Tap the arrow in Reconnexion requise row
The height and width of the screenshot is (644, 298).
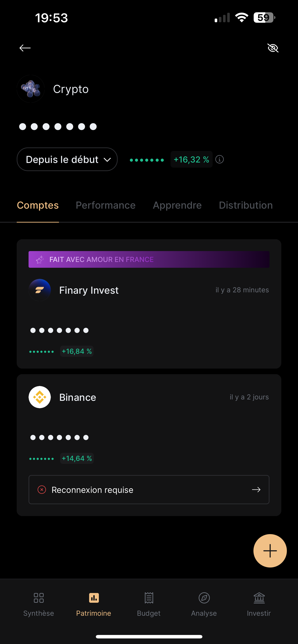pos(256,490)
